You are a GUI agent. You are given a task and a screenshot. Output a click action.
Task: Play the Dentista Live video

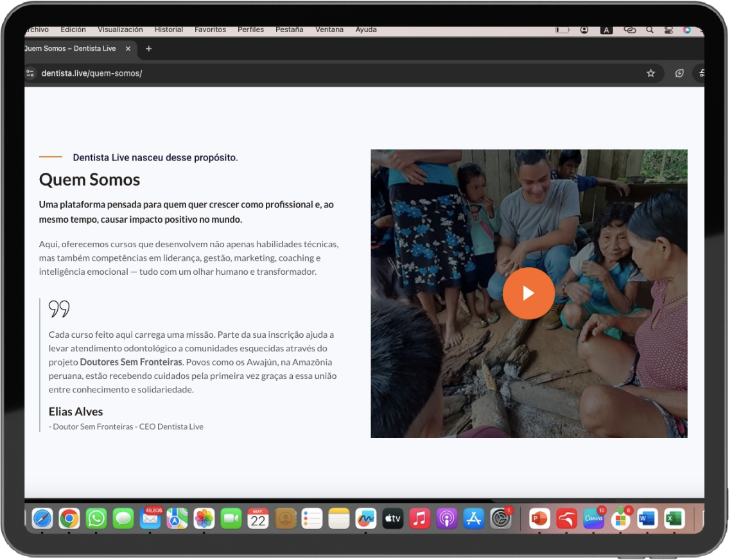click(x=528, y=293)
